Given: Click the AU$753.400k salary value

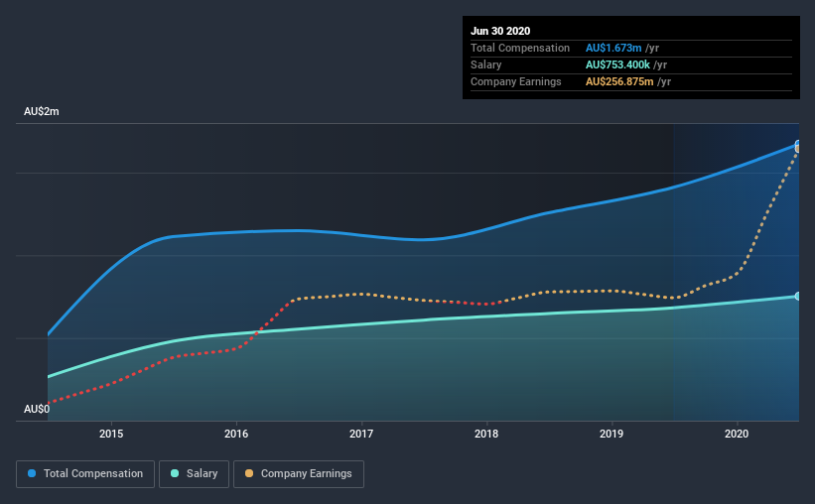Looking at the screenshot, I should (x=617, y=64).
